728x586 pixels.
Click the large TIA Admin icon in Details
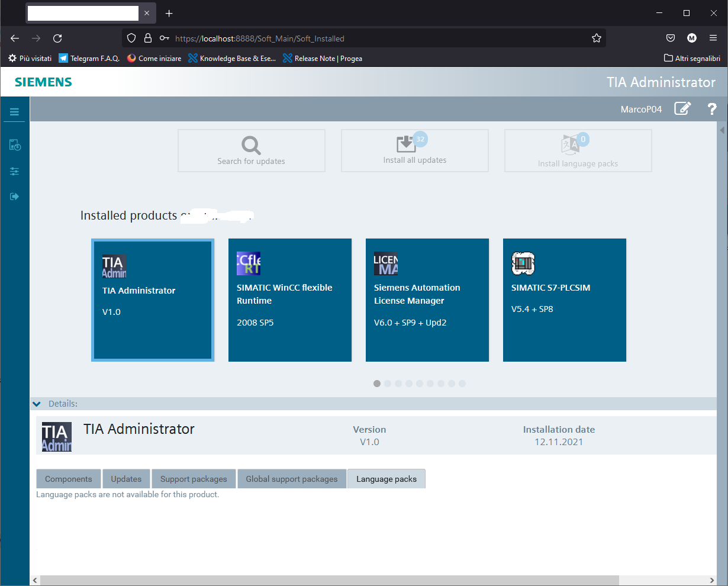click(57, 437)
